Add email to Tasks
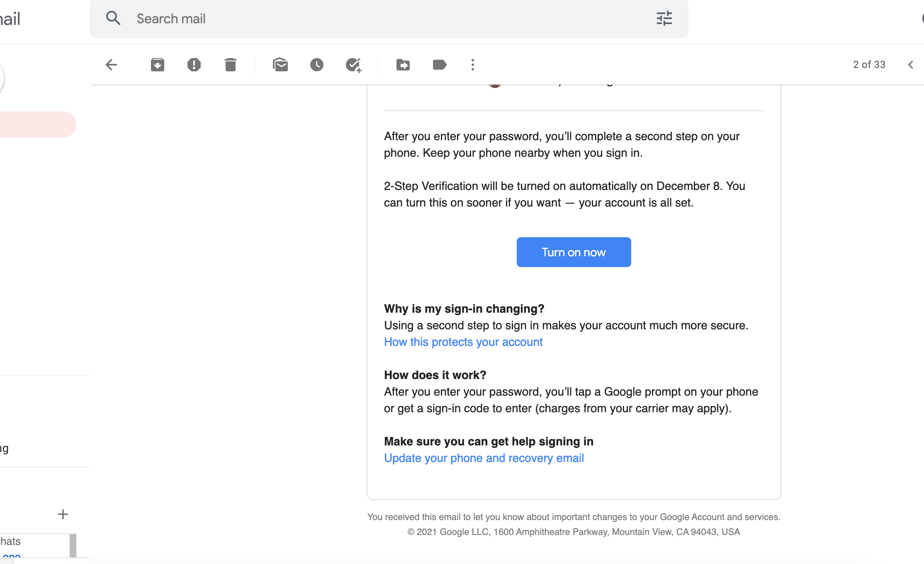924x564 pixels. click(x=353, y=65)
